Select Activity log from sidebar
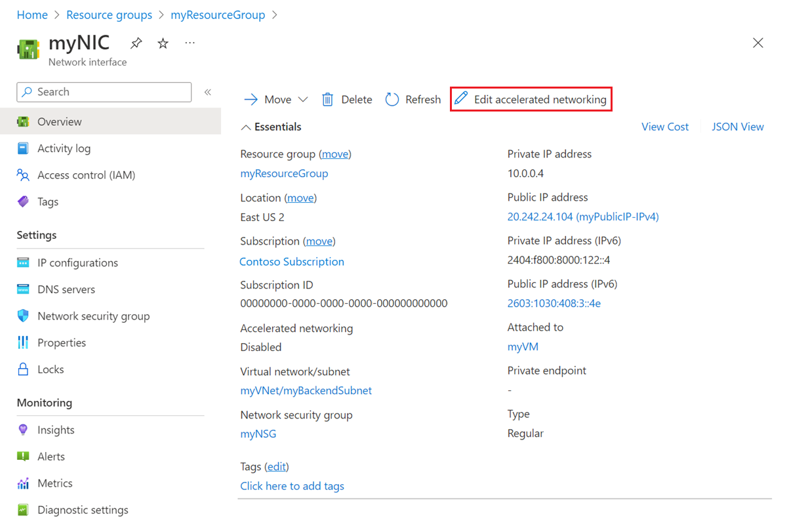The height and width of the screenshot is (532, 787). 64,148
